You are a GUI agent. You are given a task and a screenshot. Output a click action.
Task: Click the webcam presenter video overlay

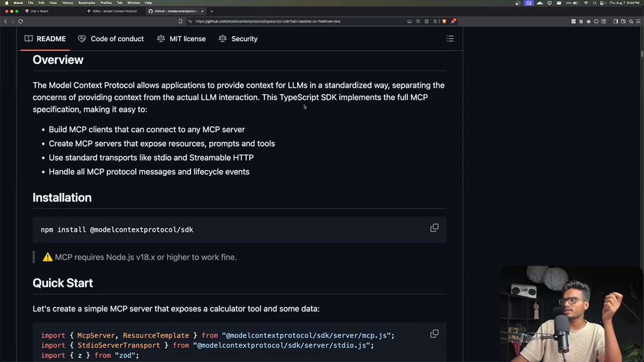(x=572, y=313)
